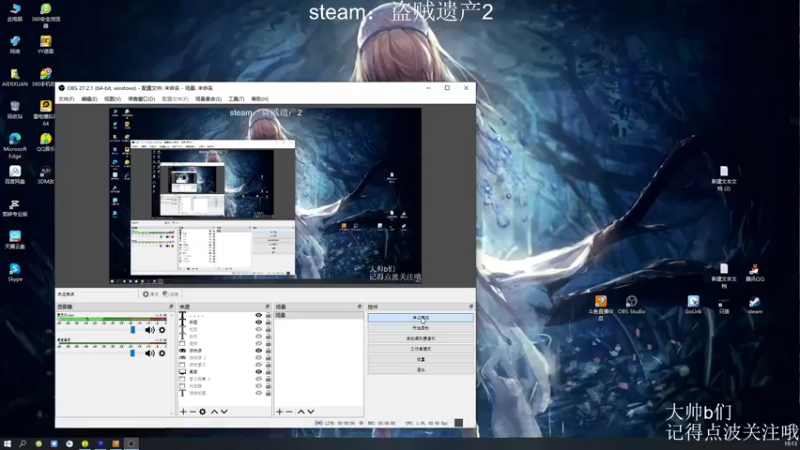
Task: Open the 工具(T) menu
Action: point(236,99)
